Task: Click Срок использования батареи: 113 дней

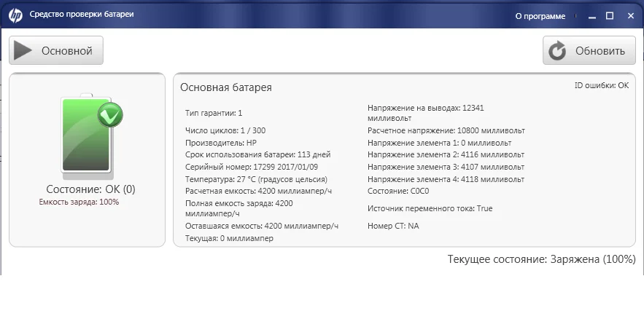Action: pyautogui.click(x=257, y=154)
